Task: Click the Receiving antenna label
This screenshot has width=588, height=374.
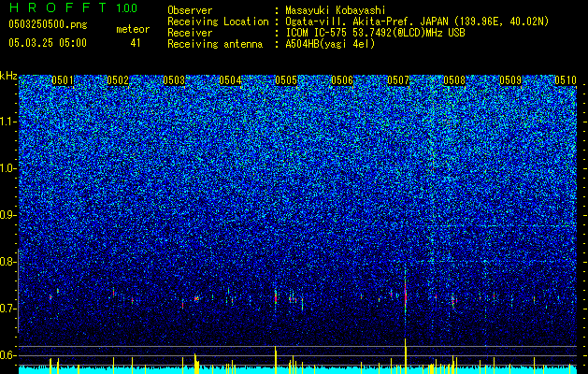Action: (215, 44)
